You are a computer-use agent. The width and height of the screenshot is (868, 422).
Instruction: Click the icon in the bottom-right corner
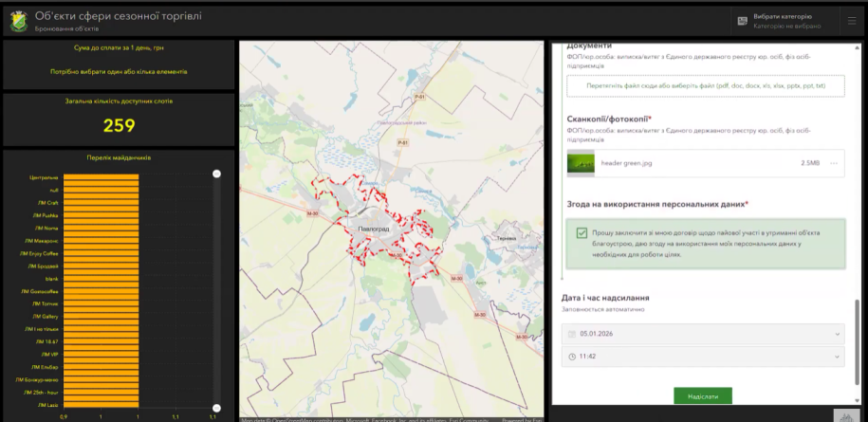tap(844, 415)
